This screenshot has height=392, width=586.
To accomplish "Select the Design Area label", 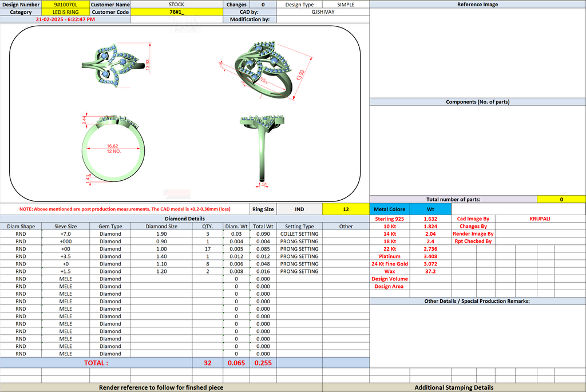I will [x=389, y=286].
